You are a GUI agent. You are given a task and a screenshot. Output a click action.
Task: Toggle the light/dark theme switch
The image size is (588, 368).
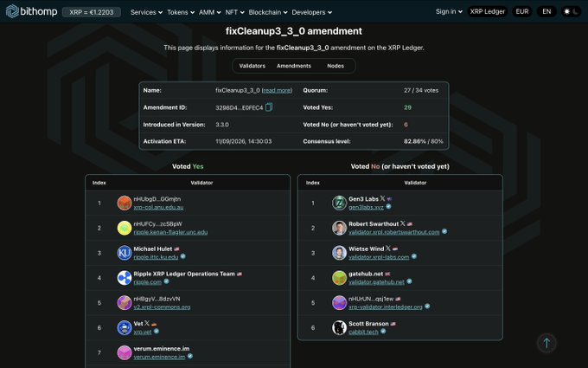571,11
